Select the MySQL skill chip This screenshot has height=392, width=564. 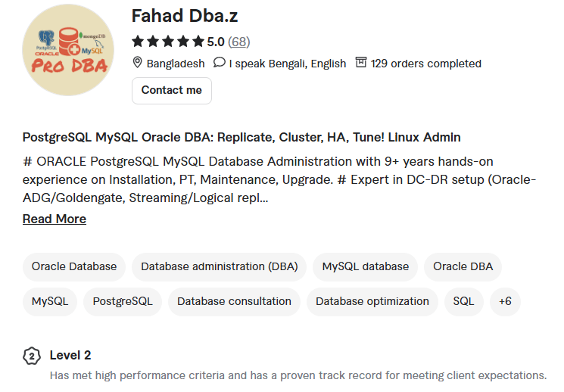pos(50,301)
